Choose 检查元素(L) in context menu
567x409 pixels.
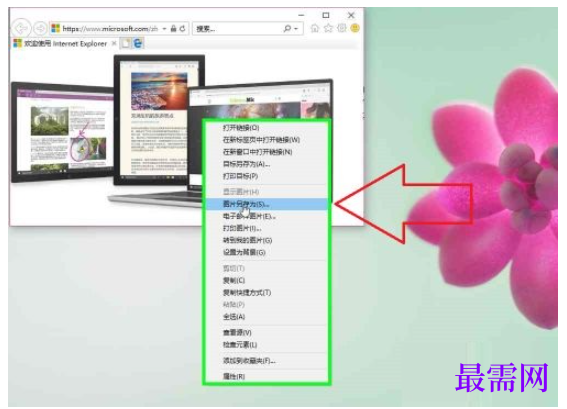[x=266, y=345]
